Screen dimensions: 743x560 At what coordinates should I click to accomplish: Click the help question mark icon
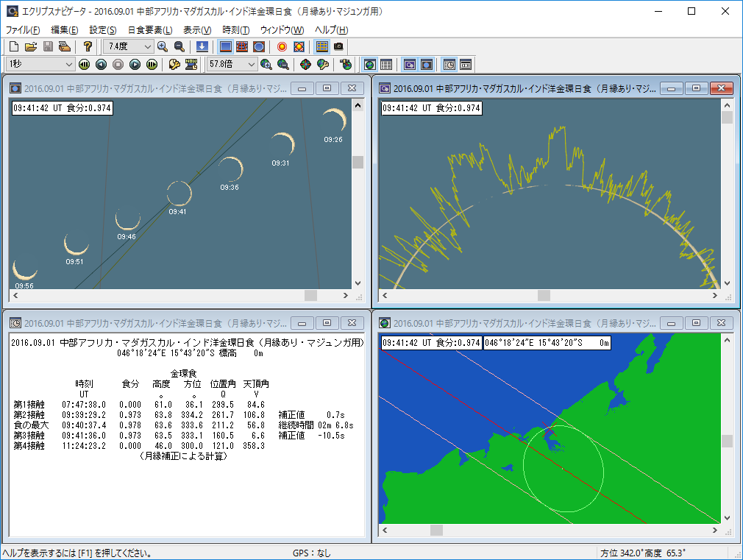pyautogui.click(x=88, y=46)
